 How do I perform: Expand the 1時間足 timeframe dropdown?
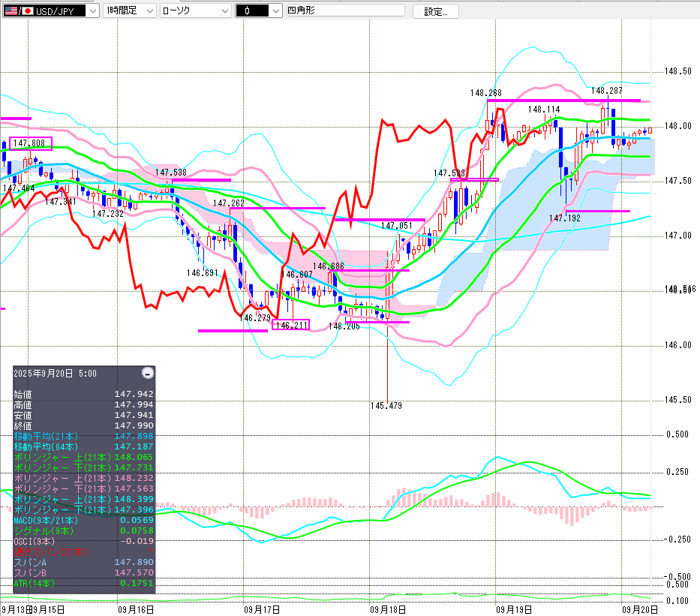pos(149,11)
